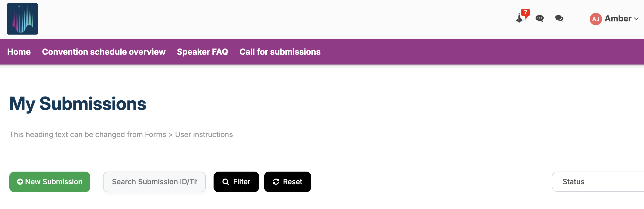This screenshot has width=644, height=209.
Task: Click the plus icon on New Submission
Action: click(x=20, y=182)
